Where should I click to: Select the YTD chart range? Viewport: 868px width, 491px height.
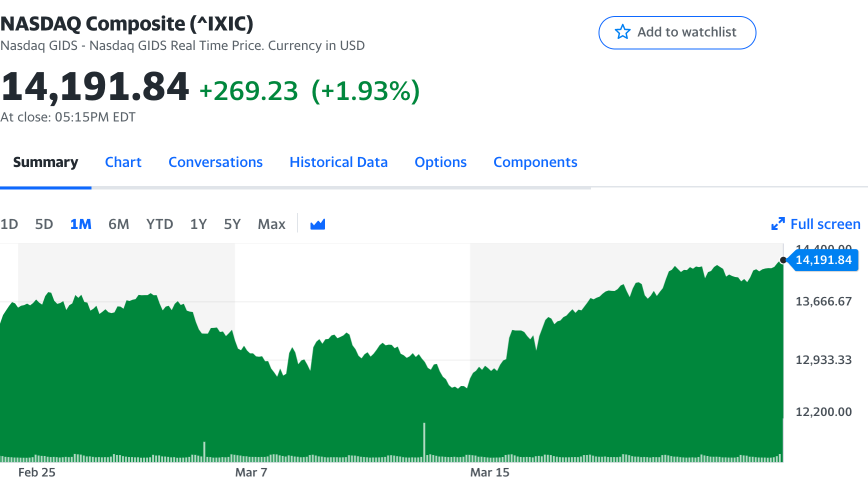pos(159,224)
